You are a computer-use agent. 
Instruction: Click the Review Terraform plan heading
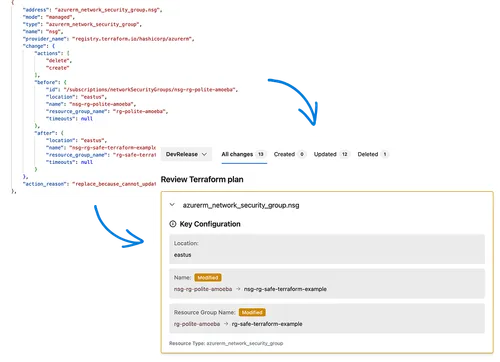click(202, 179)
